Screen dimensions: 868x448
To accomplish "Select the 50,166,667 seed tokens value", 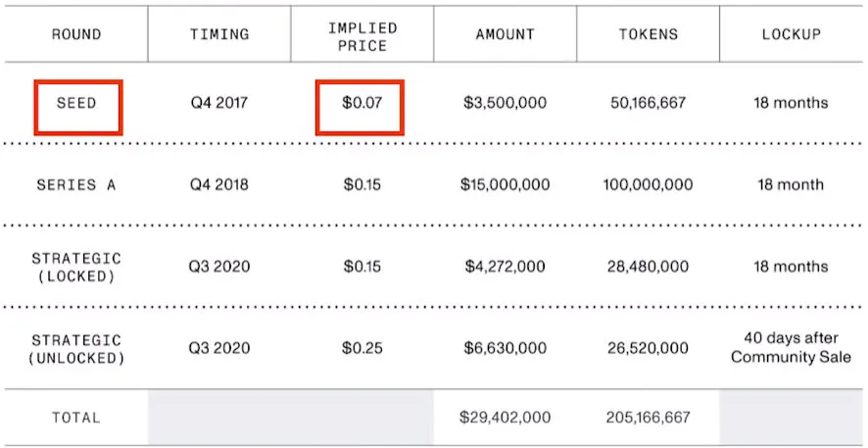I will (648, 103).
